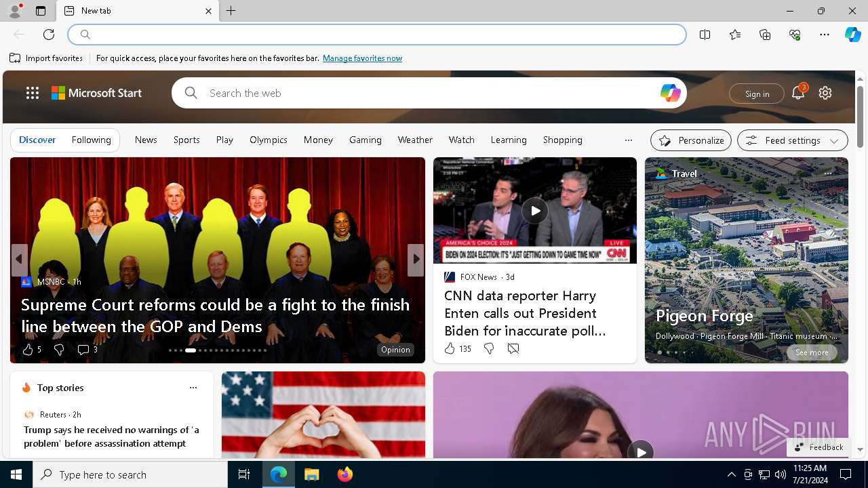868x488 pixels.
Task: Open the Microsoft apps grid icon
Action: (33, 93)
